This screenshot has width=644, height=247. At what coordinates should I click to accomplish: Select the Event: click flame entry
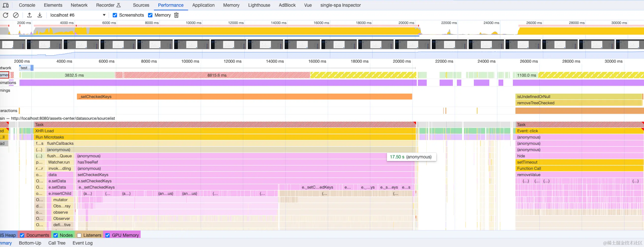[x=580, y=131]
